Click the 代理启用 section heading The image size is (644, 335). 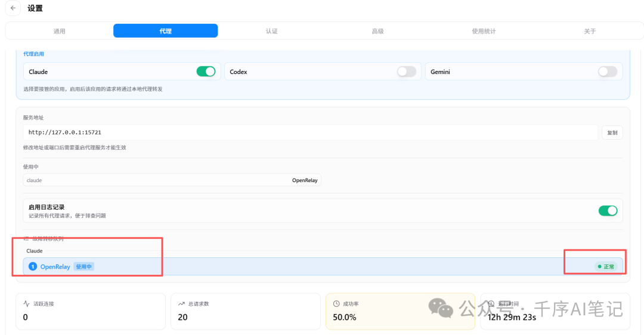point(33,54)
